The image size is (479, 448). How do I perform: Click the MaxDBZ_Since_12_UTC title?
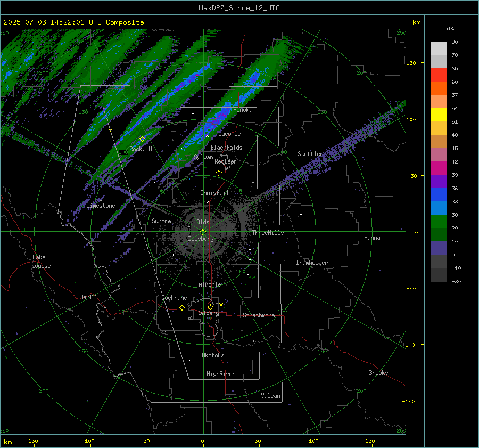point(239,8)
